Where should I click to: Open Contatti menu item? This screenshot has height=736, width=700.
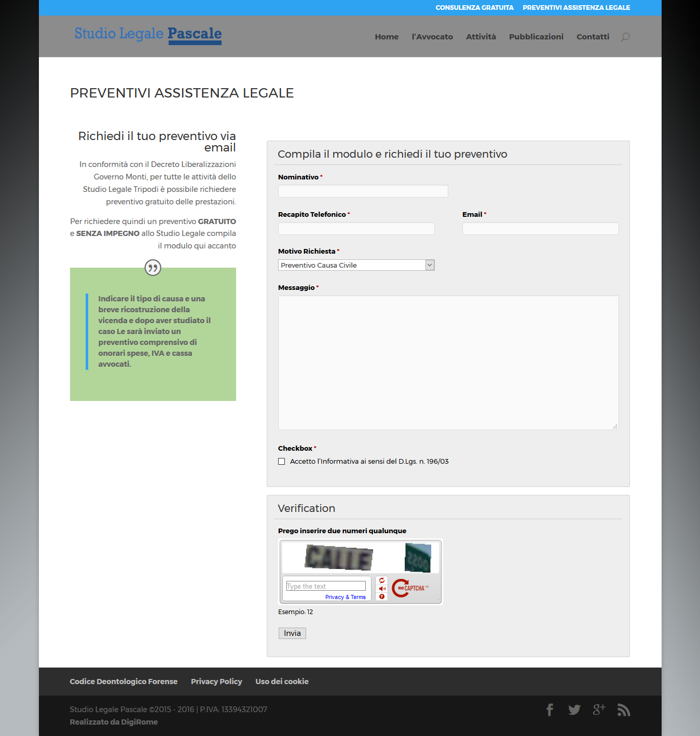593,37
